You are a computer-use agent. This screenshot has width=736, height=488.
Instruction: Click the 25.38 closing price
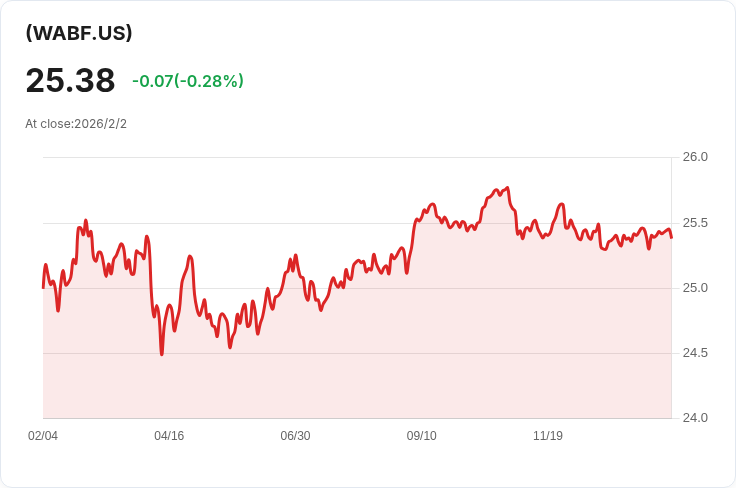[x=70, y=80]
